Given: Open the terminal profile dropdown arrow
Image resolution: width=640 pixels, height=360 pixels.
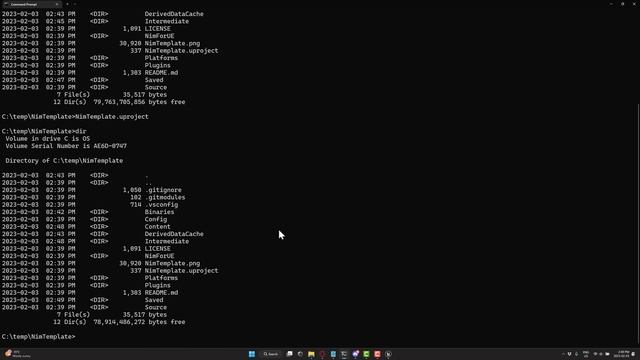Looking at the screenshot, I should [x=75, y=4].
